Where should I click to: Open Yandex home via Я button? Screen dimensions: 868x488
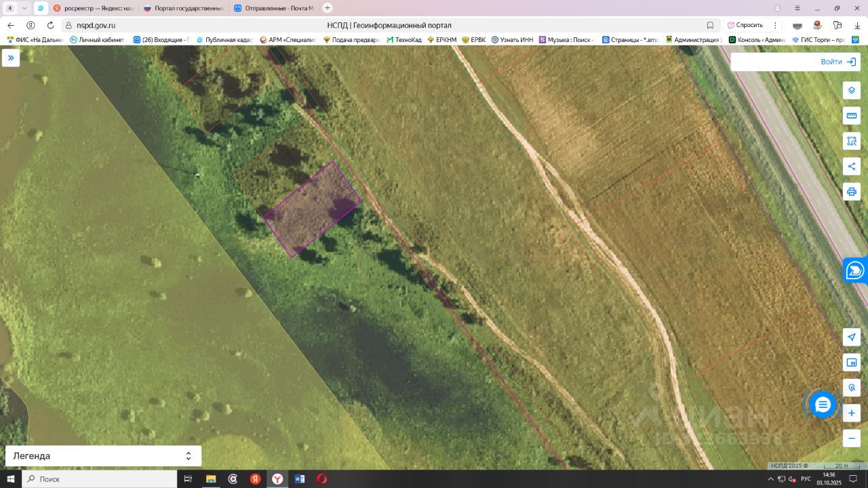coord(31,25)
